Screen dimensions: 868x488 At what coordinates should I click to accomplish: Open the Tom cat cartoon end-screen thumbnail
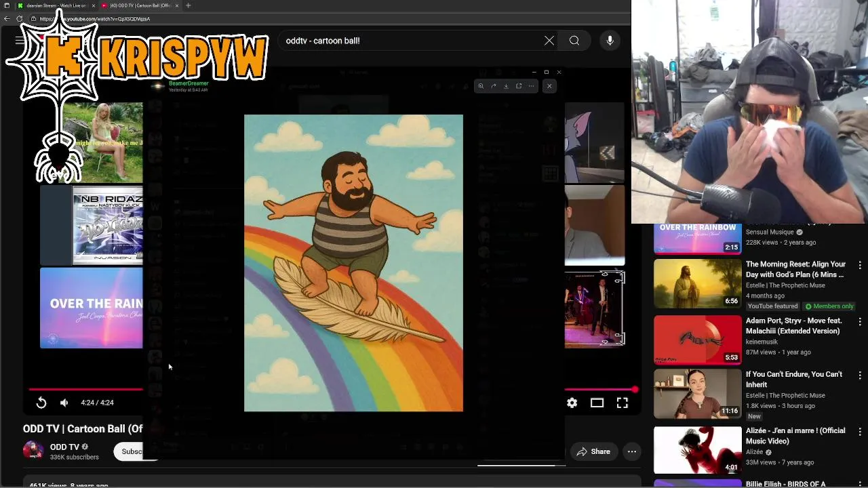point(595,142)
